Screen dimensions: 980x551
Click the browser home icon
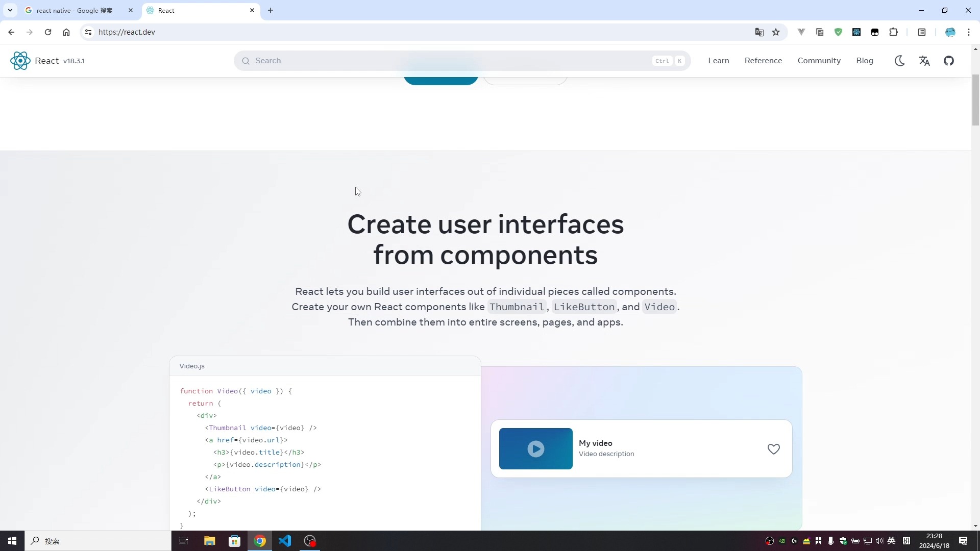(66, 32)
